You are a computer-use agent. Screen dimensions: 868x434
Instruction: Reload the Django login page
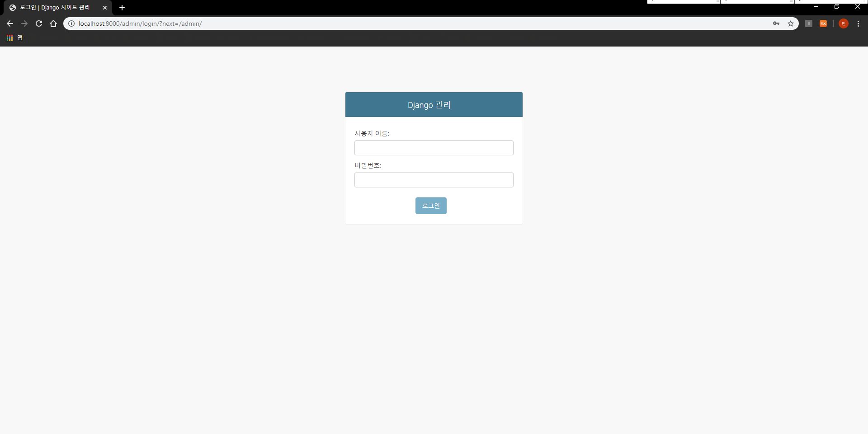(x=39, y=23)
